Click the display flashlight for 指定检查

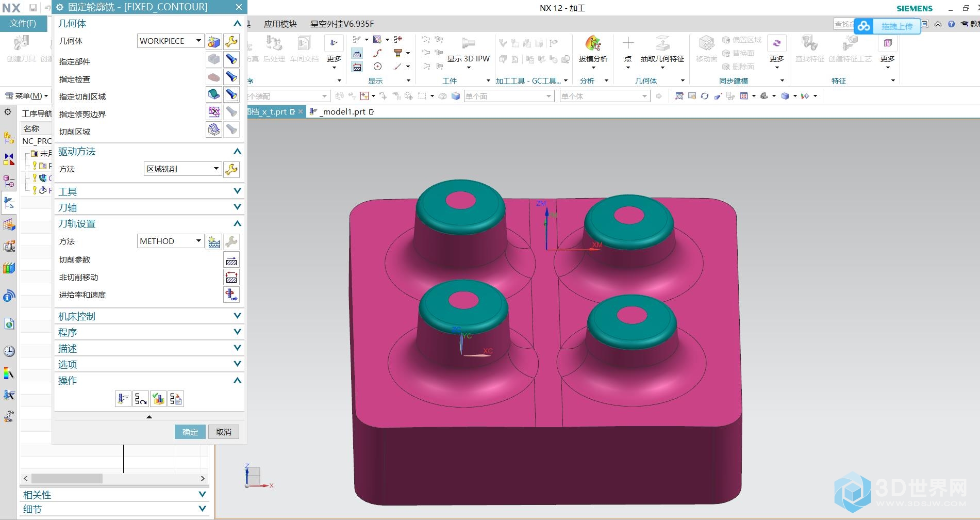pyautogui.click(x=231, y=77)
